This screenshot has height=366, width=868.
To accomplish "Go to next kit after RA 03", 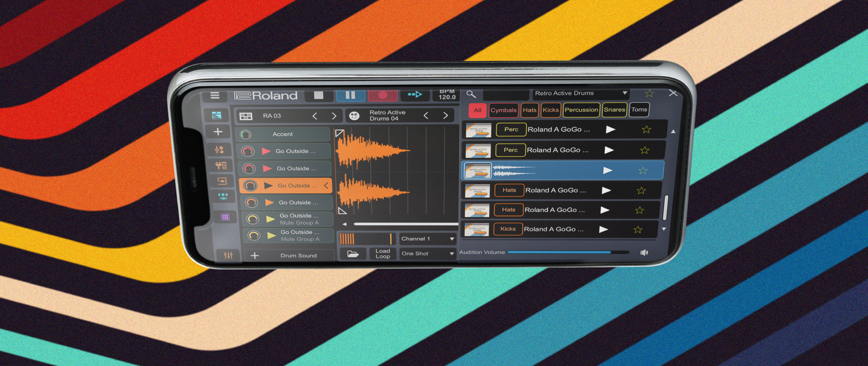I will (334, 116).
